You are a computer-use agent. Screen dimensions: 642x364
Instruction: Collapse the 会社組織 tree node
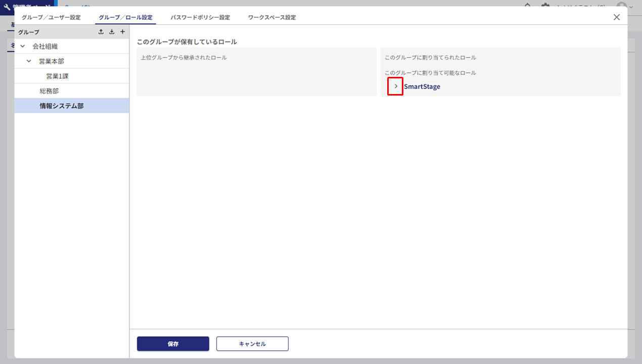22,47
